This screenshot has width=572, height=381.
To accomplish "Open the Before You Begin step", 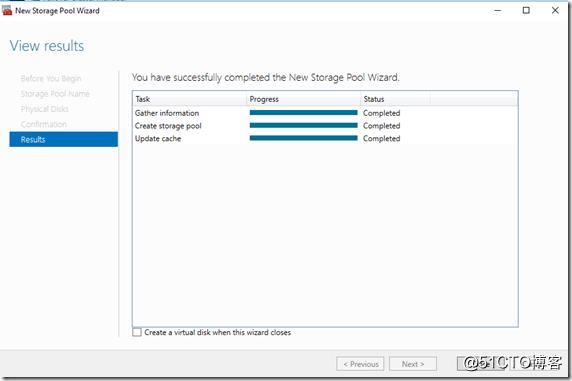I will point(51,78).
